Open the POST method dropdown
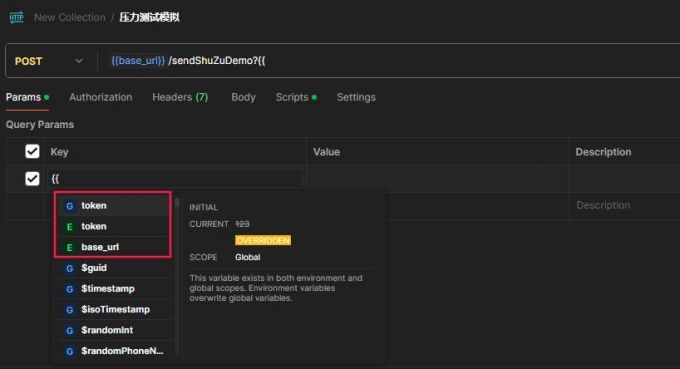The width and height of the screenshot is (680, 369). pyautogui.click(x=49, y=61)
